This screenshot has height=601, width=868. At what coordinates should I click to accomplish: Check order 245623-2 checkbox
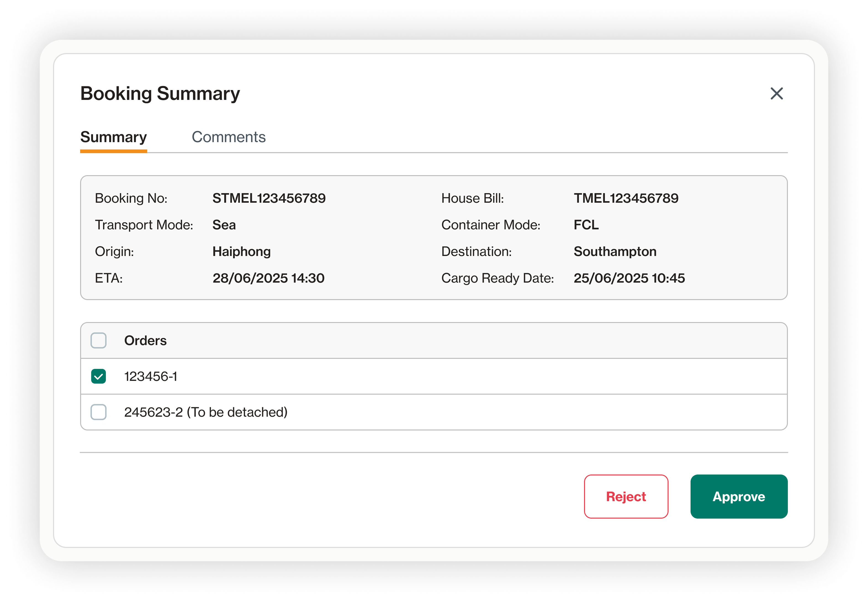[99, 412]
